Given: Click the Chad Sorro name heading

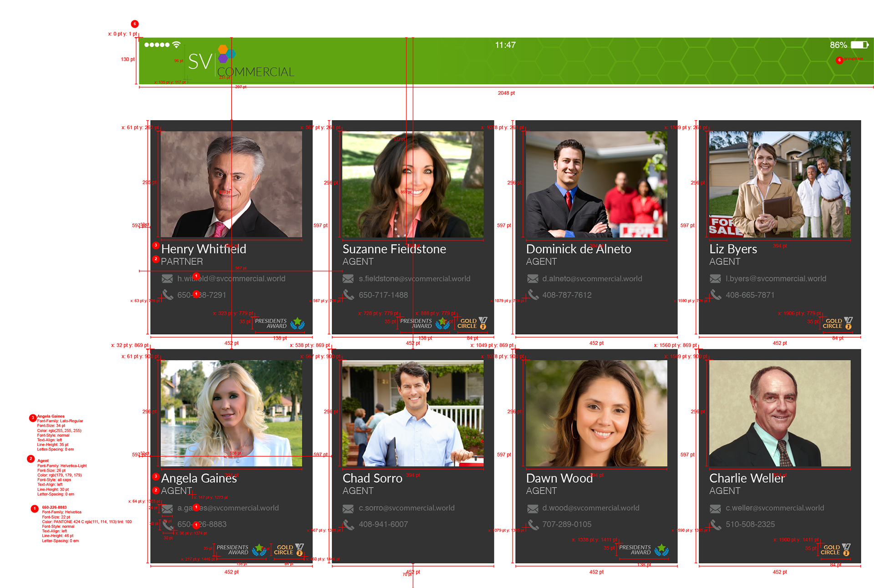Looking at the screenshot, I should (x=372, y=478).
